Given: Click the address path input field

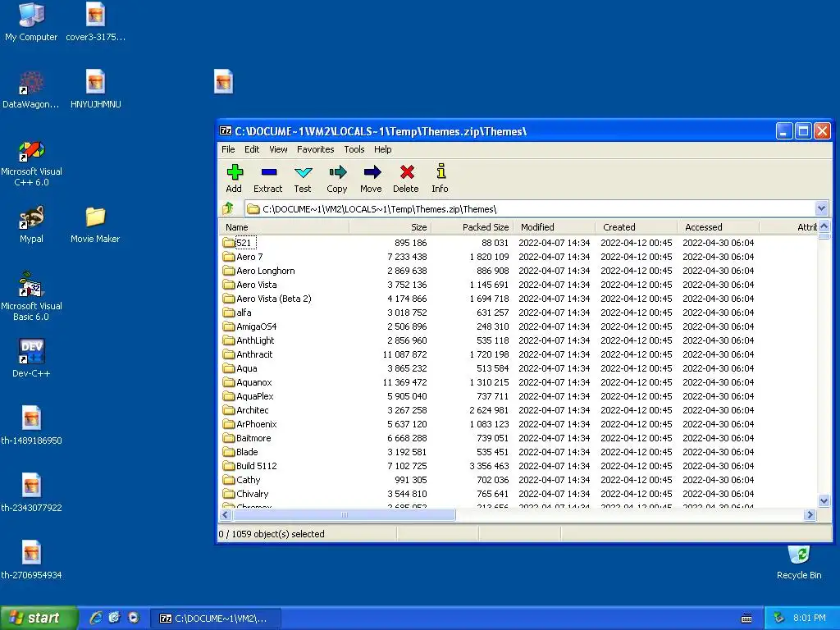Looking at the screenshot, I should coord(531,209).
